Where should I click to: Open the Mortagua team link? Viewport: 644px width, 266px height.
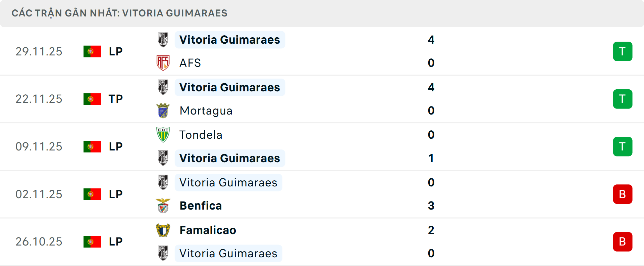point(206,111)
